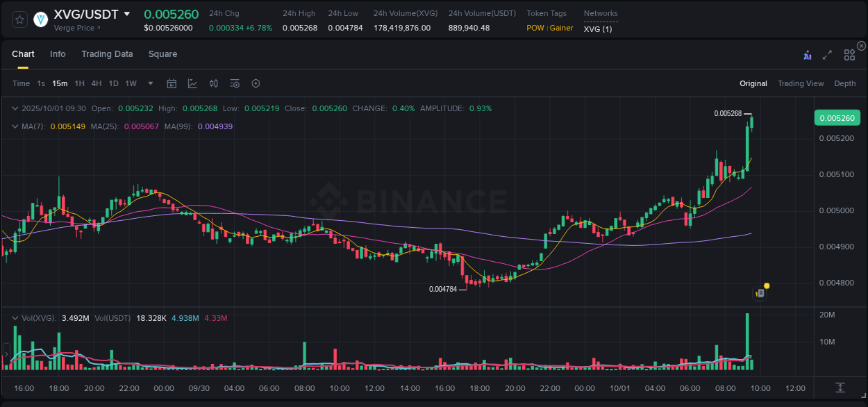Click the AI analysis icon
This screenshot has width=868, height=407.
pos(807,54)
